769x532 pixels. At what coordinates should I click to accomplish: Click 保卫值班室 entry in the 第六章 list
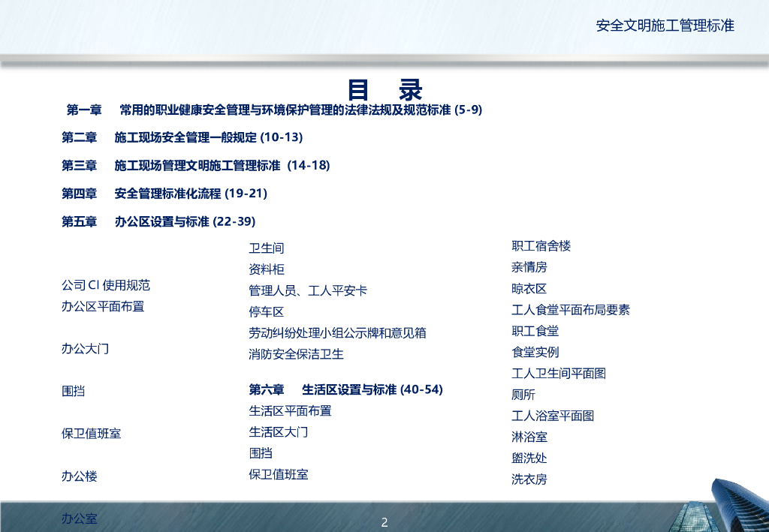[279, 474]
